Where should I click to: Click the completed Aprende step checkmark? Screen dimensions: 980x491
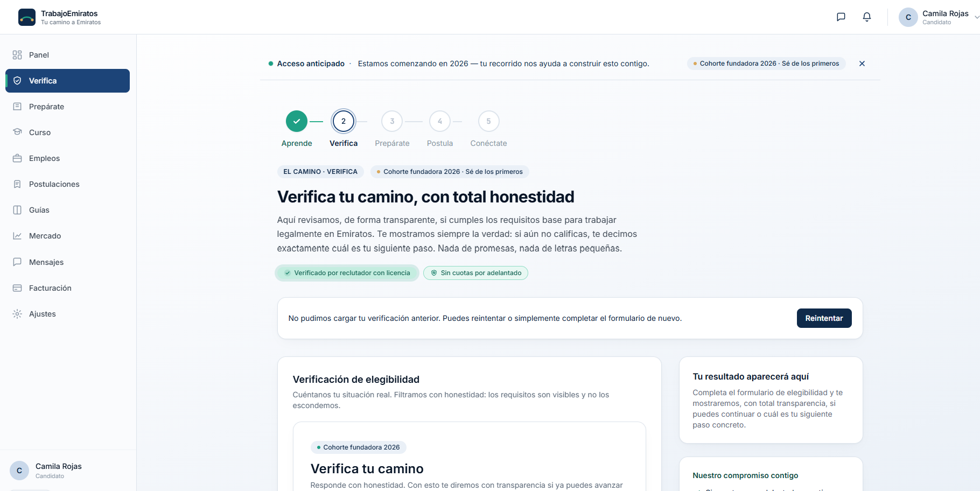point(297,121)
